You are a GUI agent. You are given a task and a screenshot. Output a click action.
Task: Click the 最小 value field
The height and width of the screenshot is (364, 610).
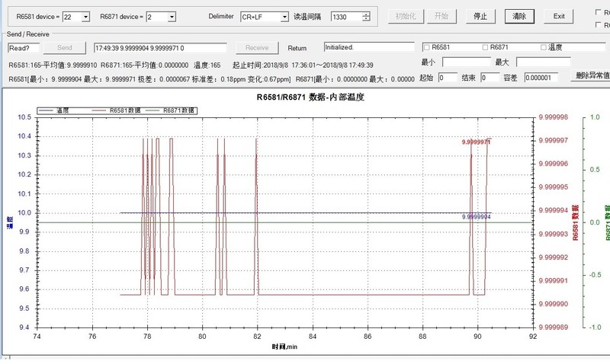[x=466, y=62]
